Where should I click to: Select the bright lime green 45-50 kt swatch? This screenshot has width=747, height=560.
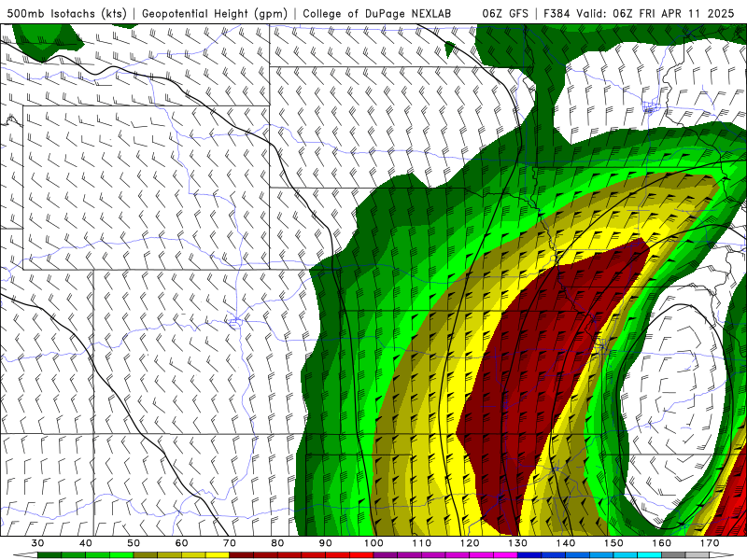point(121,555)
